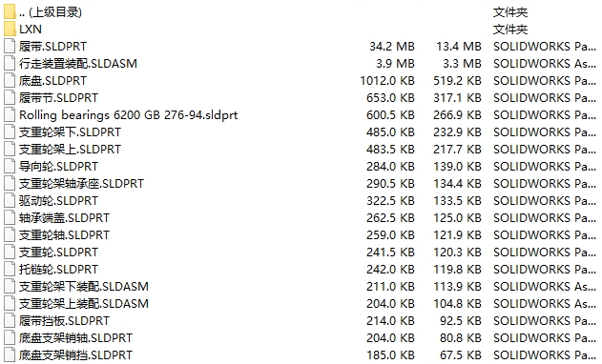602x364 pixels.
Task: Click the 托链轮.SLDPRT file icon
Action: click(10, 270)
